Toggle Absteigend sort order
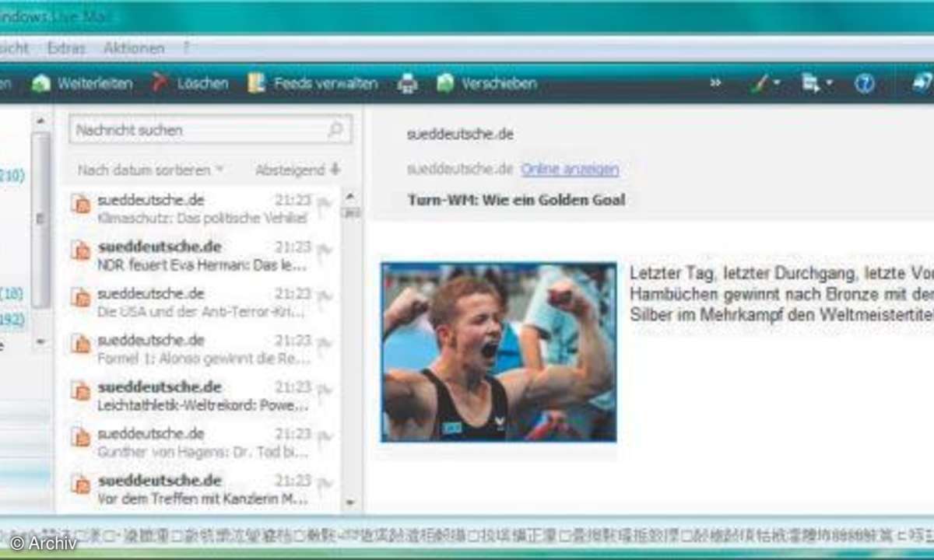This screenshot has height=560, width=934. (297, 170)
